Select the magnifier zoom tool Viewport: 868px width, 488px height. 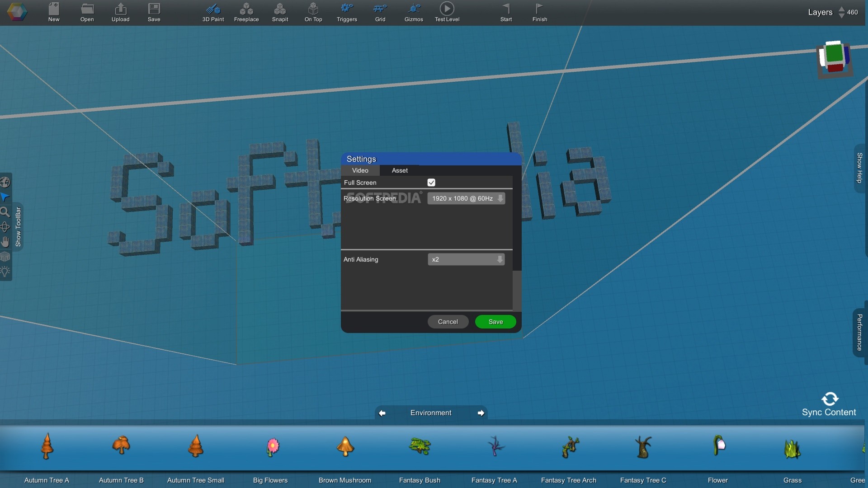[x=5, y=212]
